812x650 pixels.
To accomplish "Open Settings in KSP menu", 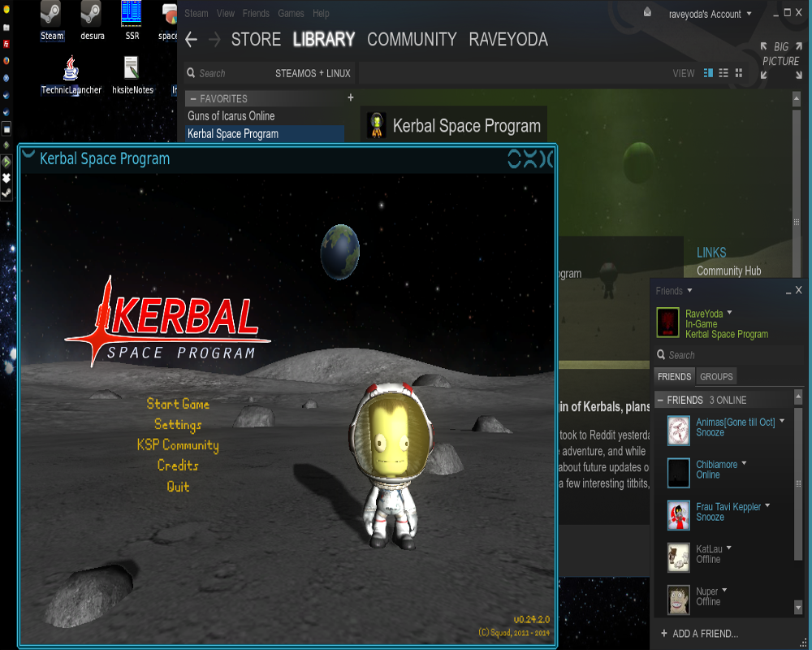I will [178, 424].
